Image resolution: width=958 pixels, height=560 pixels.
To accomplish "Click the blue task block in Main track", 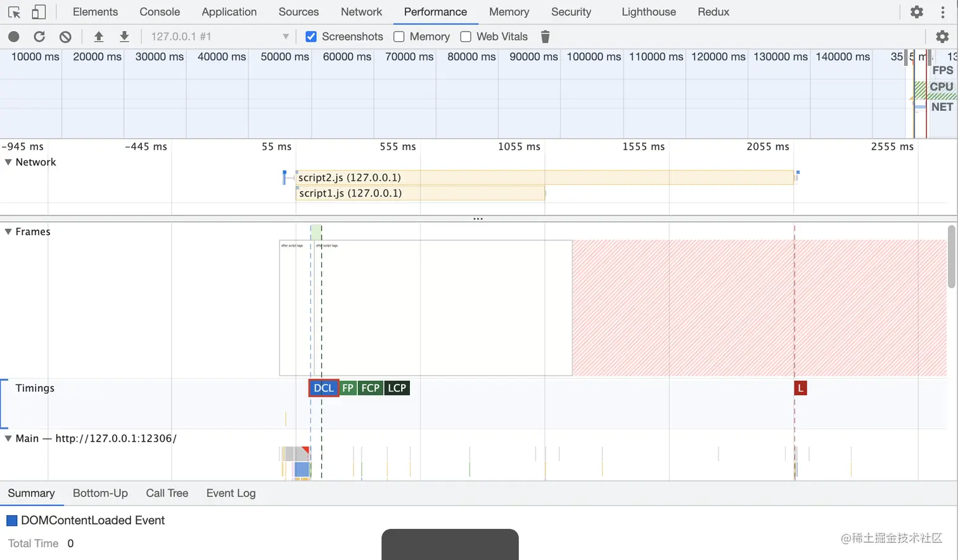I will [302, 469].
